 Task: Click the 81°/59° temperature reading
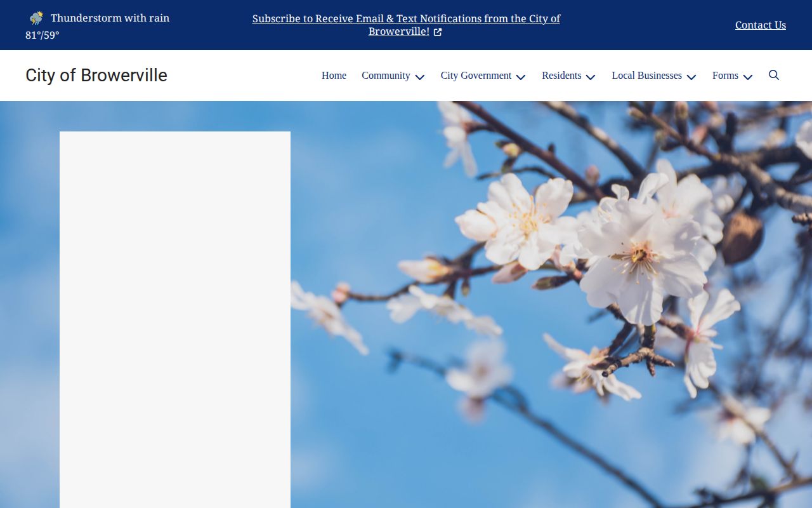point(43,35)
